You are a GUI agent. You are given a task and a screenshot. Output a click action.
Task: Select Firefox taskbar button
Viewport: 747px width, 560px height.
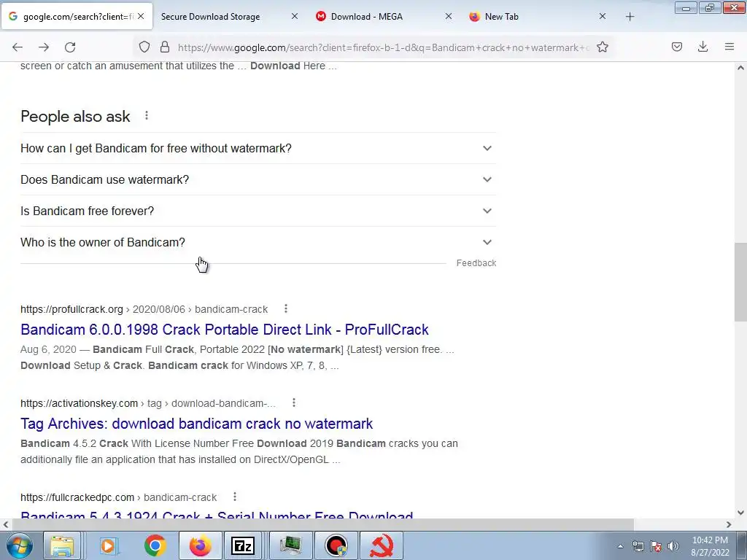pos(201,545)
